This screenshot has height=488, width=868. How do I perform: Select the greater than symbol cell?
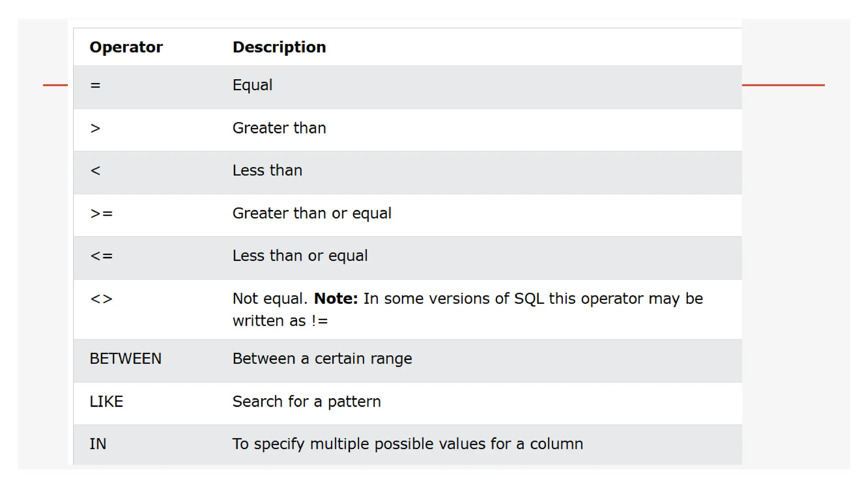coord(95,128)
